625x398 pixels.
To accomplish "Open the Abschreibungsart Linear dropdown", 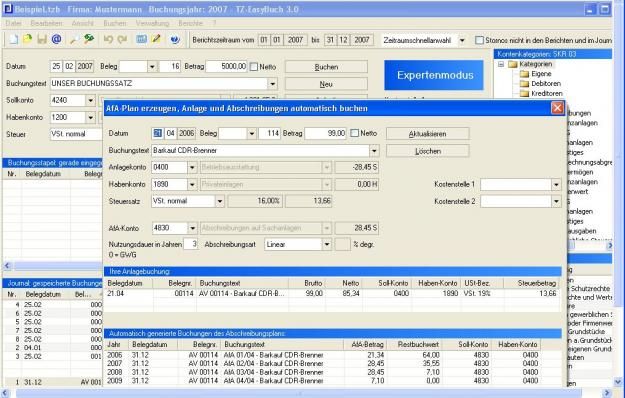I will (327, 244).
